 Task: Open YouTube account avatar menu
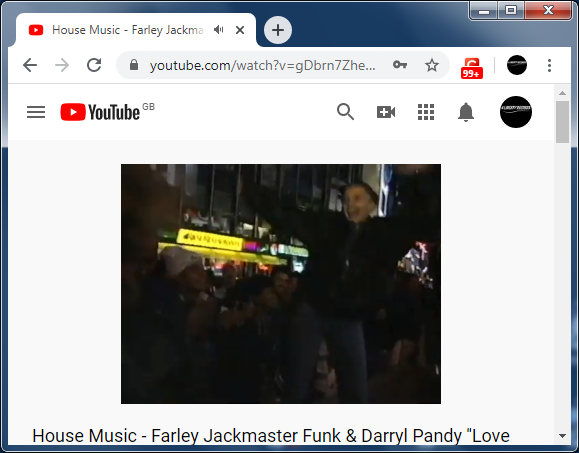(516, 112)
